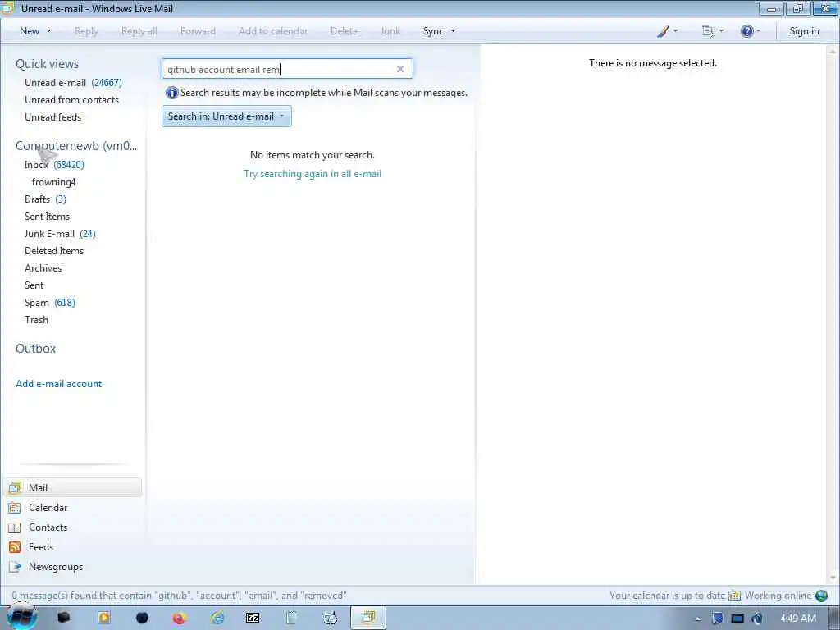Select Unread e-mail quick view
The width and height of the screenshot is (840, 630).
(x=73, y=83)
